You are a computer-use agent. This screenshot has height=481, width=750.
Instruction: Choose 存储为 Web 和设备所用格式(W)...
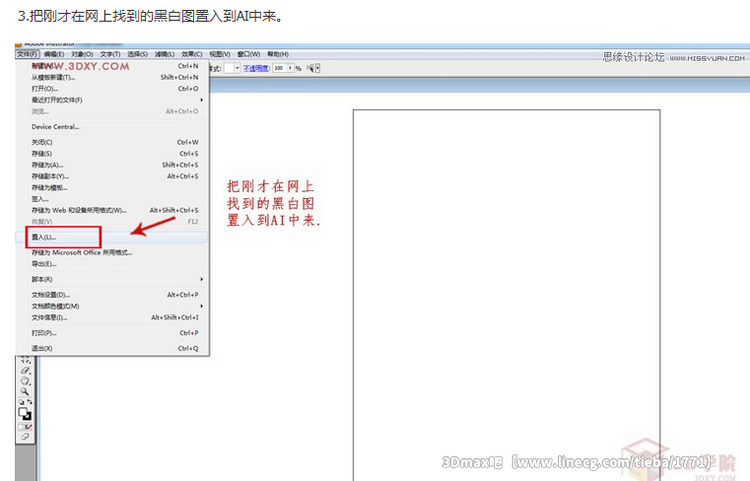click(x=112, y=210)
